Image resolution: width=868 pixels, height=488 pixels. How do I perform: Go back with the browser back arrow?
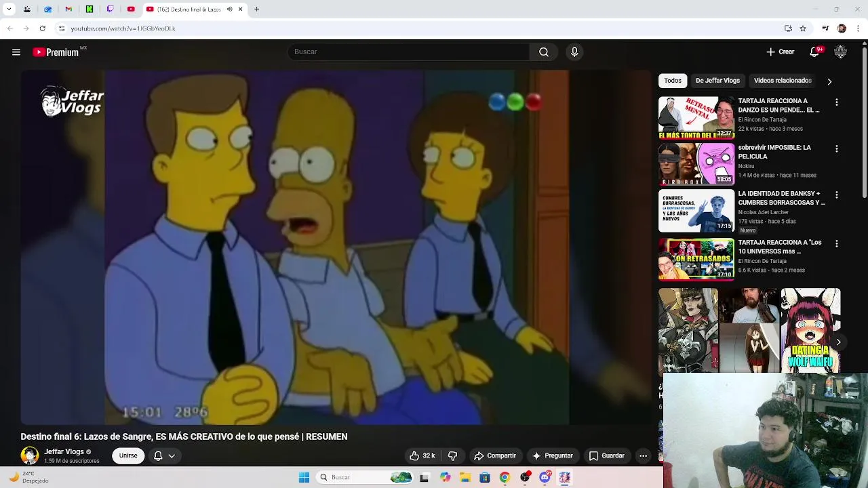click(x=9, y=28)
